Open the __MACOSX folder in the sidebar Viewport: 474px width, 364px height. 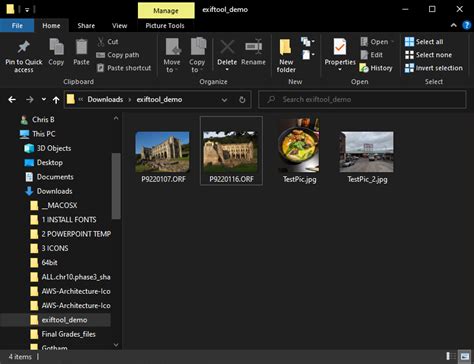pyautogui.click(x=54, y=206)
